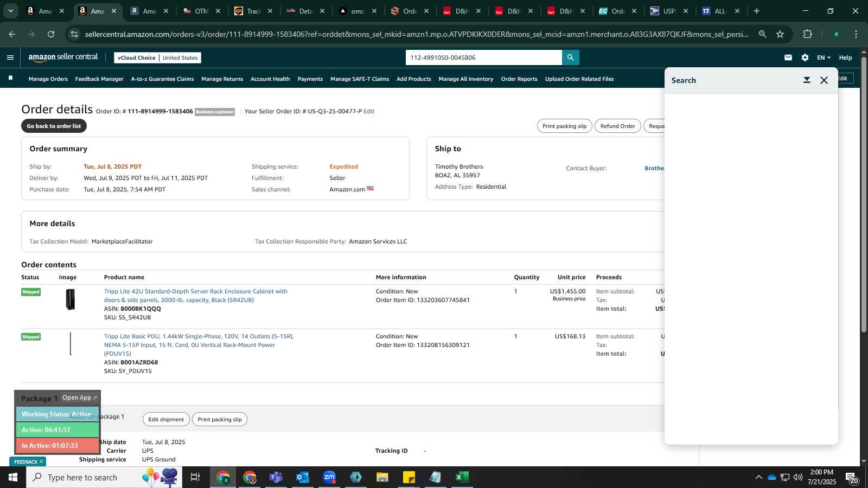Switch to the USPS browser tab
Image resolution: width=868 pixels, height=488 pixels.
pos(670,11)
